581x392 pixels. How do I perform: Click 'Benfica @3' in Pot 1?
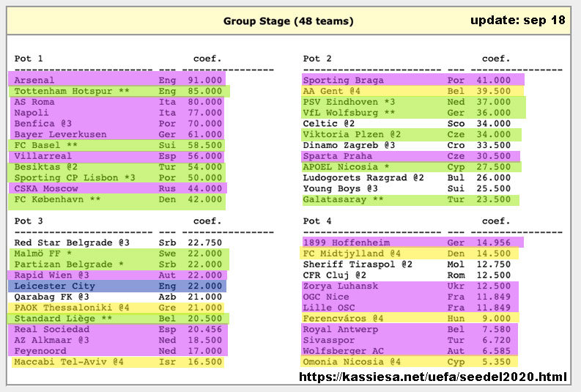coord(43,123)
